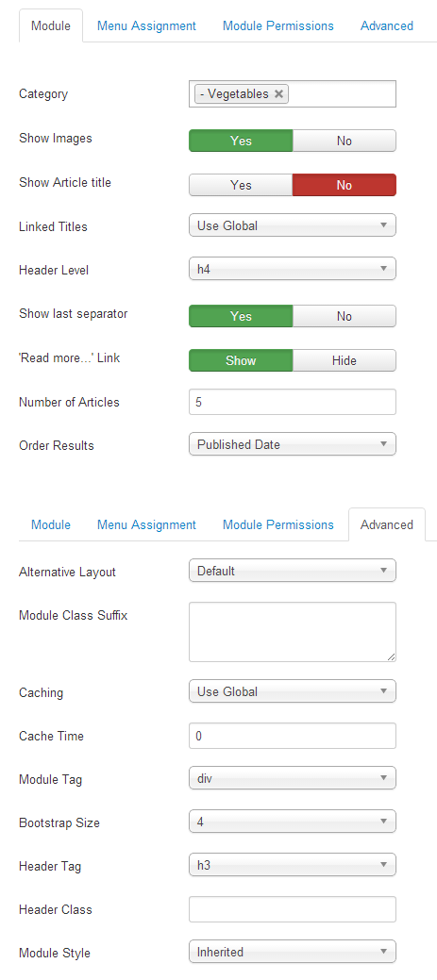
Task: Set Show Images to No
Action: click(x=345, y=141)
